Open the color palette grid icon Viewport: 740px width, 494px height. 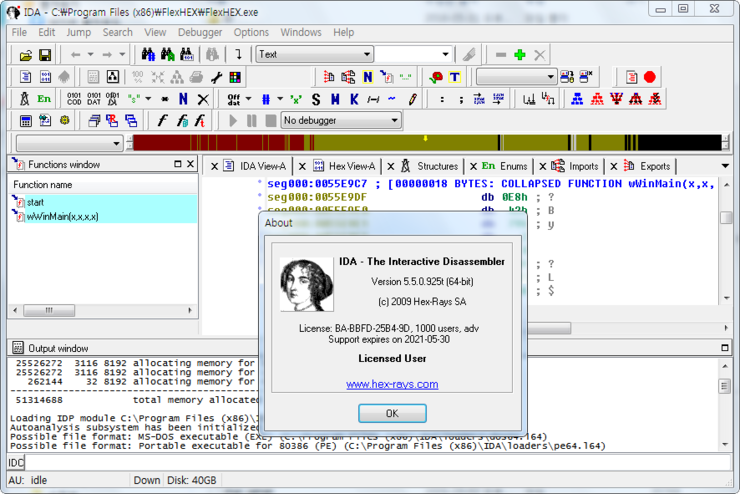click(x=235, y=77)
